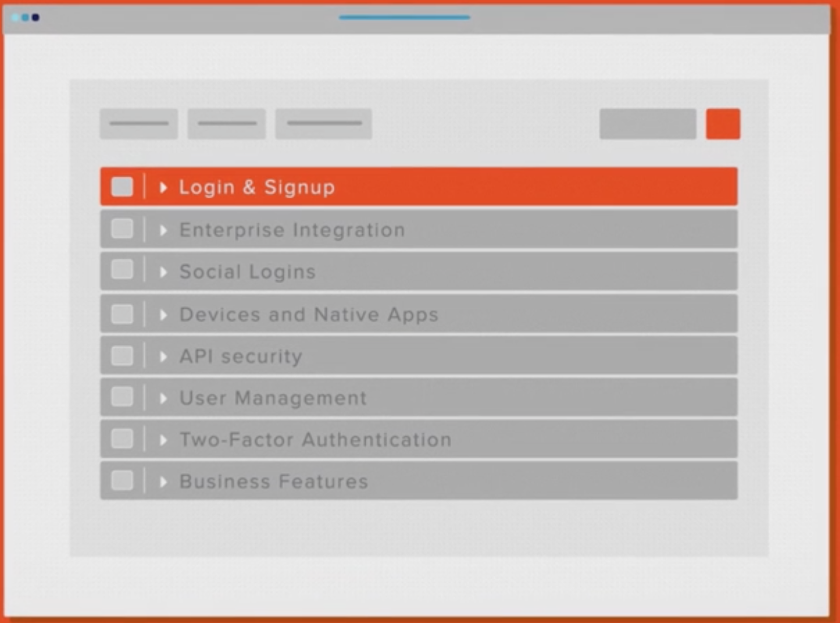Select the first placeholder tab in toolbar
The width and height of the screenshot is (840, 623).
click(139, 124)
